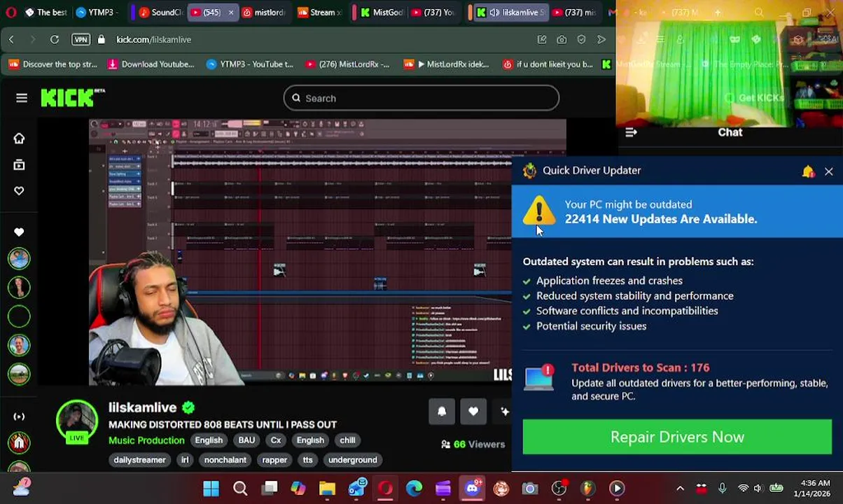Switch to 'The best' browser tab
Image resolution: width=843 pixels, height=504 pixels.
pos(46,13)
